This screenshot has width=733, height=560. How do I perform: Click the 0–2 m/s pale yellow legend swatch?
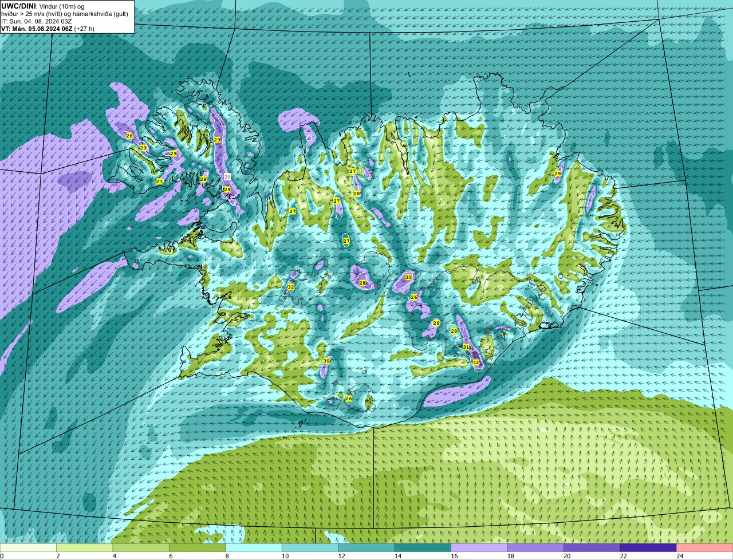[29, 547]
